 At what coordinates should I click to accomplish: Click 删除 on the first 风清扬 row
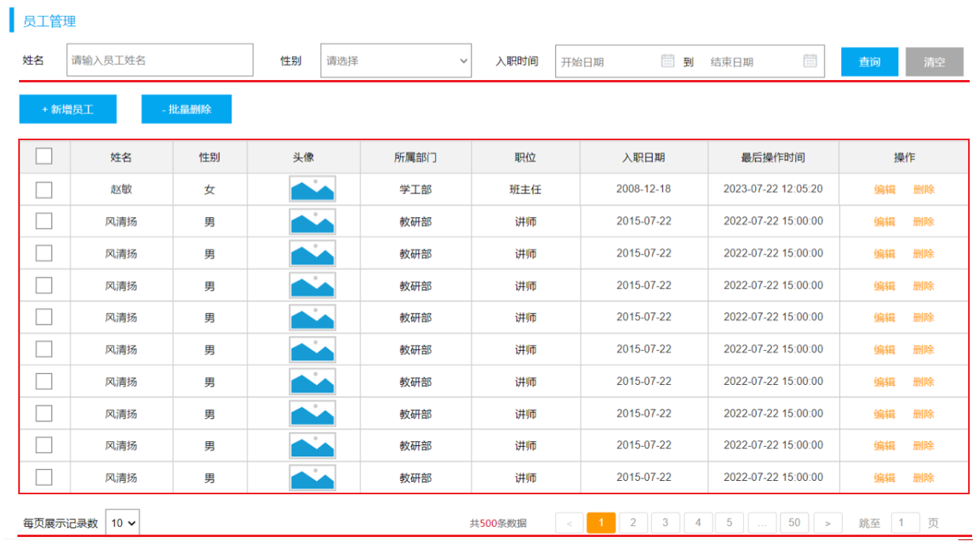924,221
